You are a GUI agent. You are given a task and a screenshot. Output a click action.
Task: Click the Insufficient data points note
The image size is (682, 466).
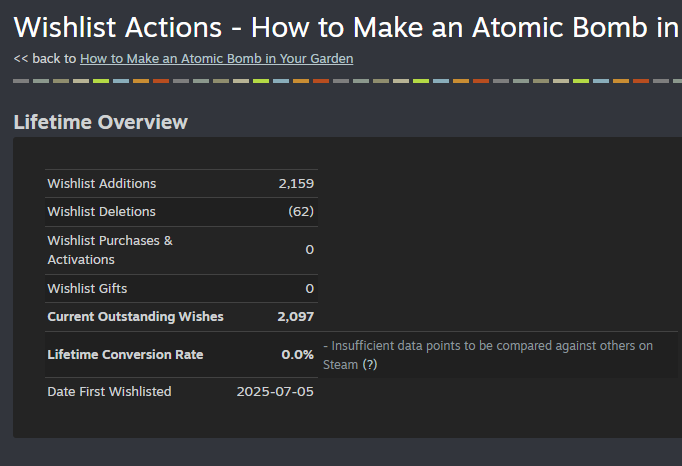[x=488, y=355]
